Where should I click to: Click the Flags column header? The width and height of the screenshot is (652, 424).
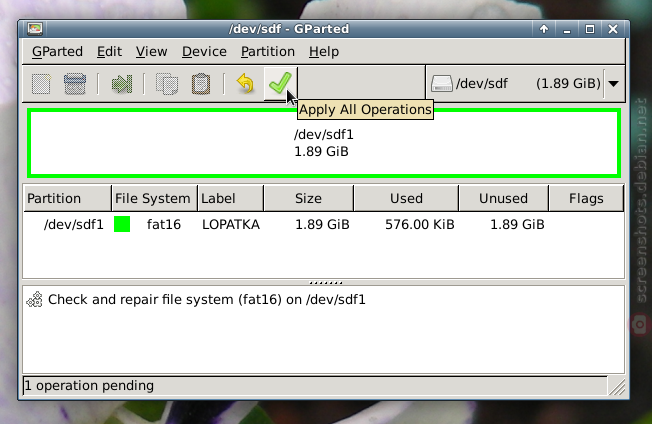click(586, 199)
